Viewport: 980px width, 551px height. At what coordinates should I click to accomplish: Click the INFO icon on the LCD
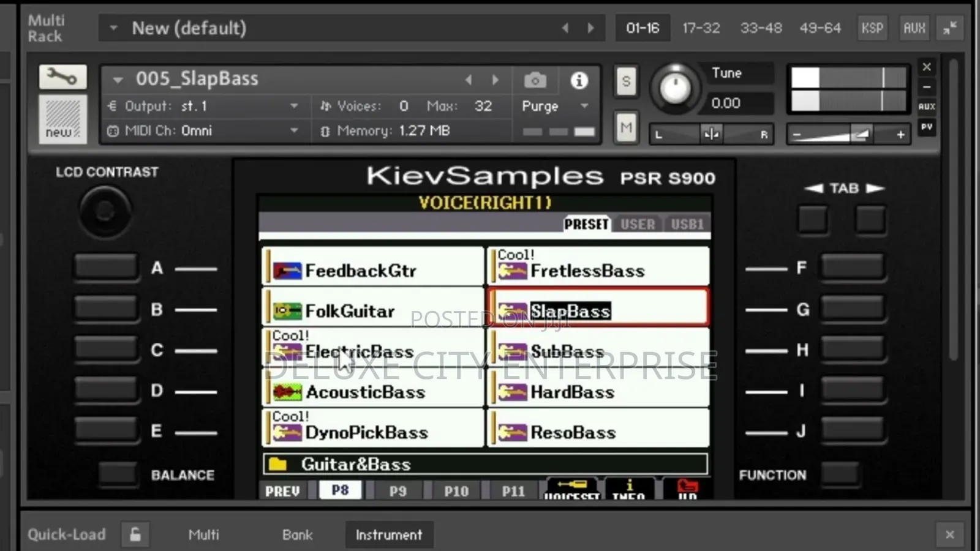629,489
